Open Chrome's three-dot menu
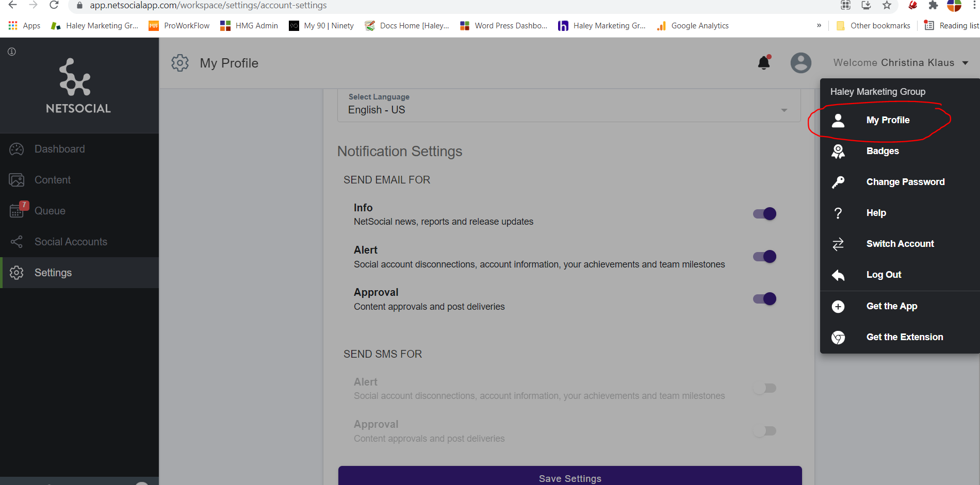 [974, 5]
